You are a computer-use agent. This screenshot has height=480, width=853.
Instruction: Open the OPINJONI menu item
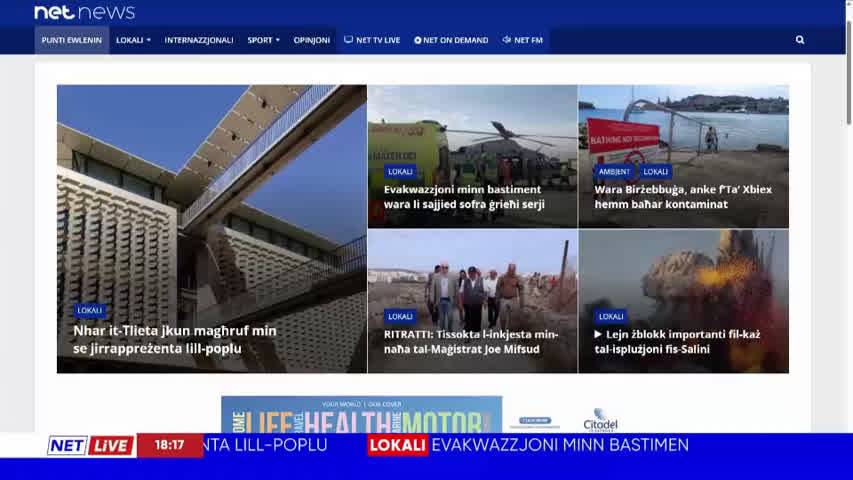point(312,40)
